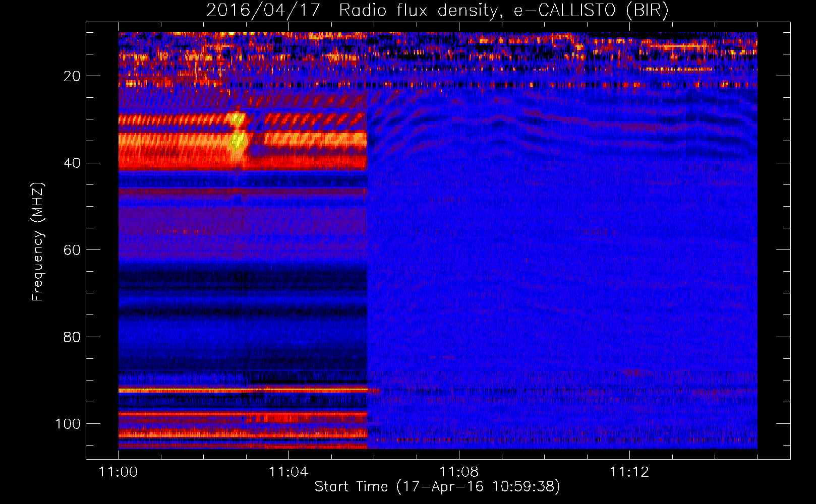
Task: Click the 80 frequency tick label
Action: pos(72,337)
